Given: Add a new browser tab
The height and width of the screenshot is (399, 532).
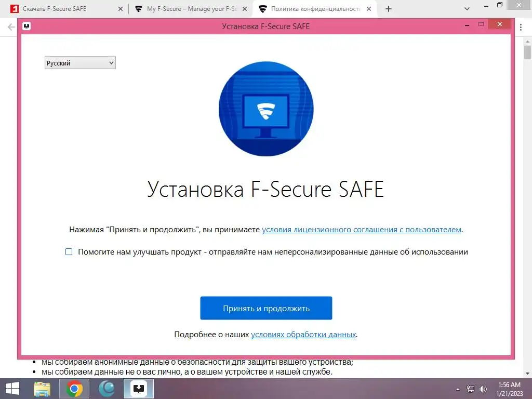Looking at the screenshot, I should 389,9.
